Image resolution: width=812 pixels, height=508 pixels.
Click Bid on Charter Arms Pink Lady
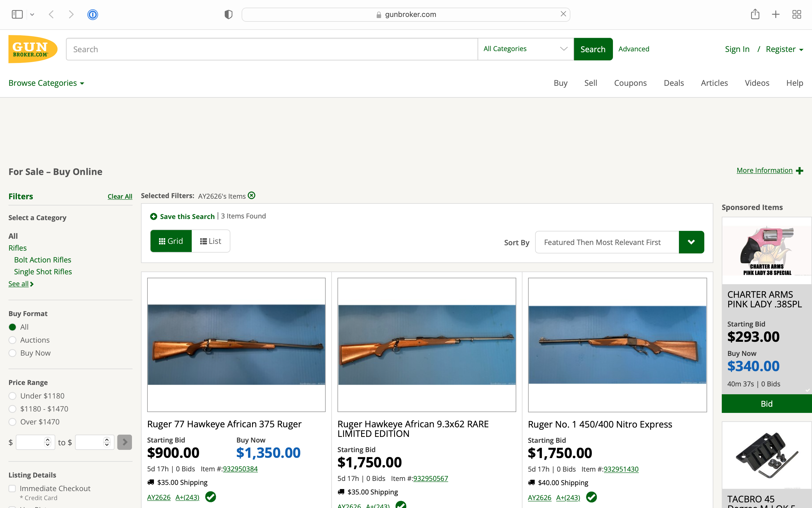pos(767,404)
